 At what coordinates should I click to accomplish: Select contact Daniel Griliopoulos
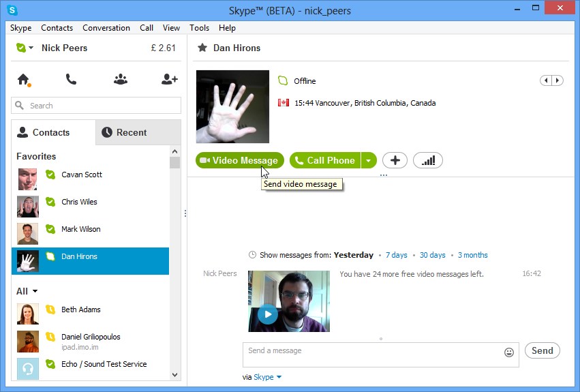(x=90, y=342)
